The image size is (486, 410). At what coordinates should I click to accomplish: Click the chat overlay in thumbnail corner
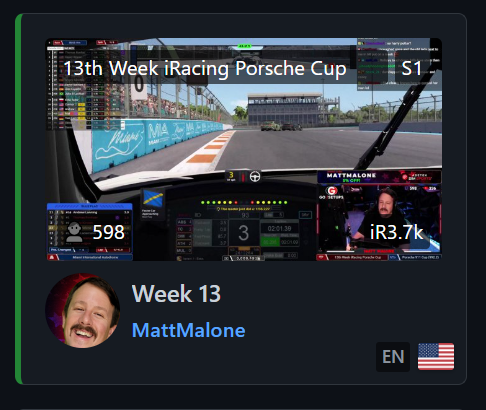399,64
